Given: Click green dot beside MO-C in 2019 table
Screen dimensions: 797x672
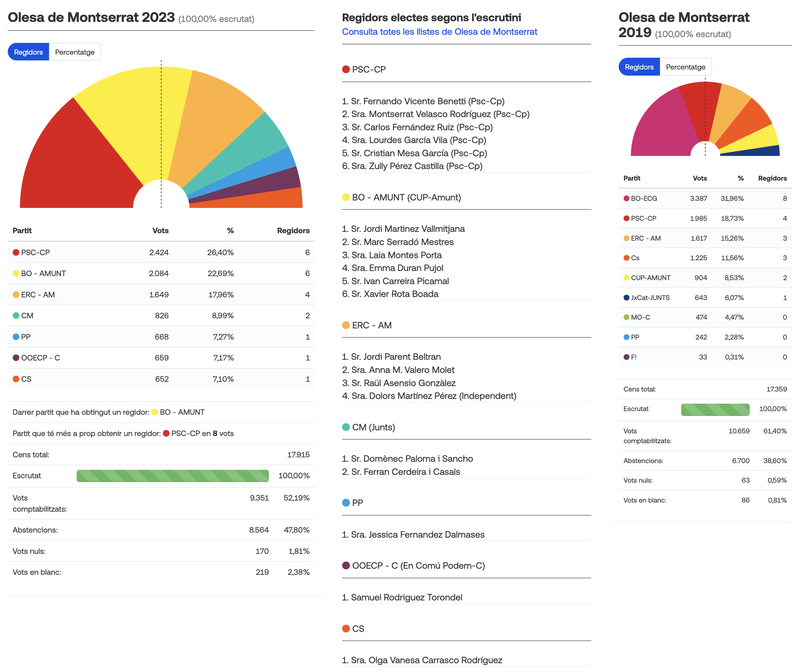Looking at the screenshot, I should 626,317.
